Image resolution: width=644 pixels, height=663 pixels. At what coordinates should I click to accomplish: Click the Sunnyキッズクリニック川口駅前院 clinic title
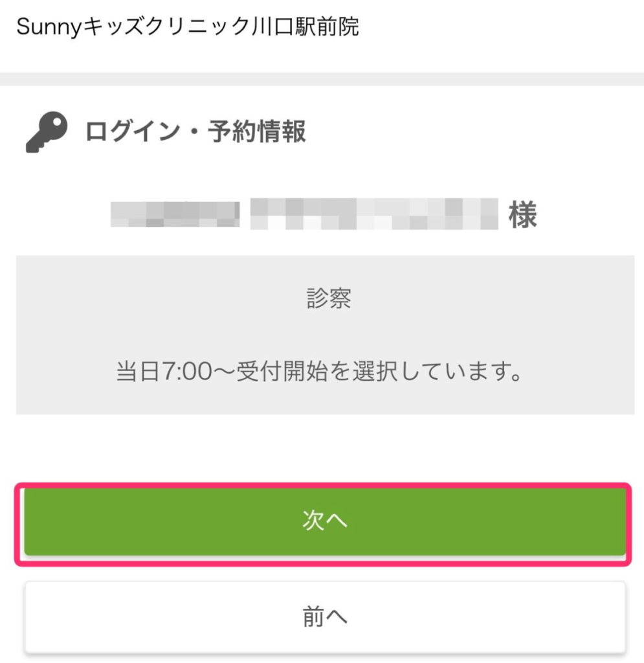pos(187,27)
